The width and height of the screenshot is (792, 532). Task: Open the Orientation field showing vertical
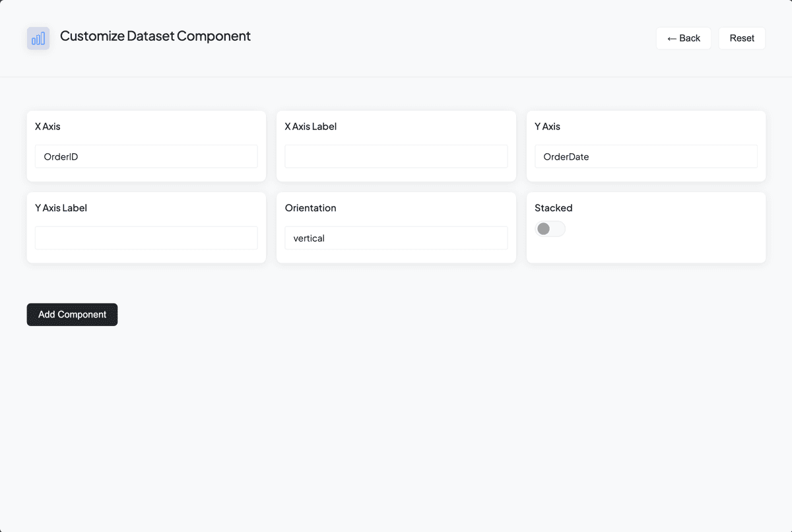(x=396, y=238)
